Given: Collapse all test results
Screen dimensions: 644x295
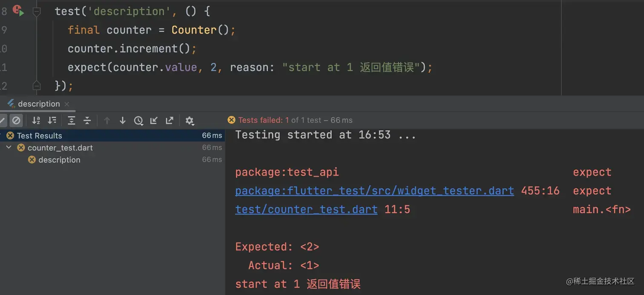Looking at the screenshot, I should 87,121.
